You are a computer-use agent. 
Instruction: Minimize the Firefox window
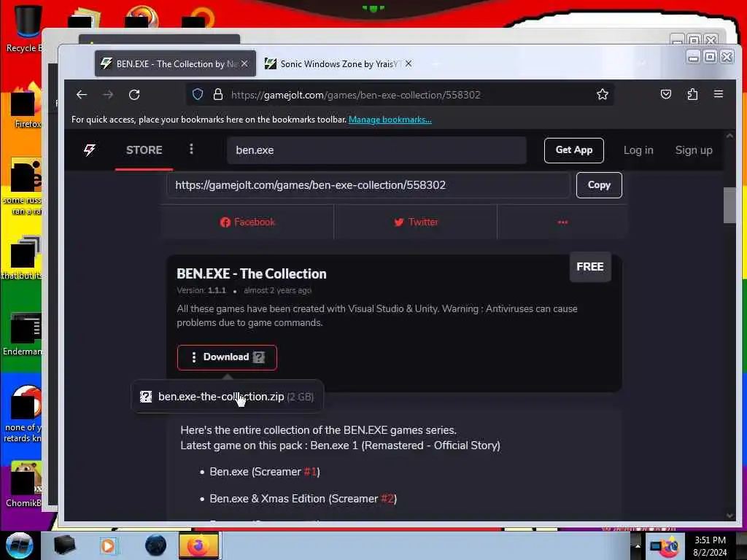(x=693, y=57)
